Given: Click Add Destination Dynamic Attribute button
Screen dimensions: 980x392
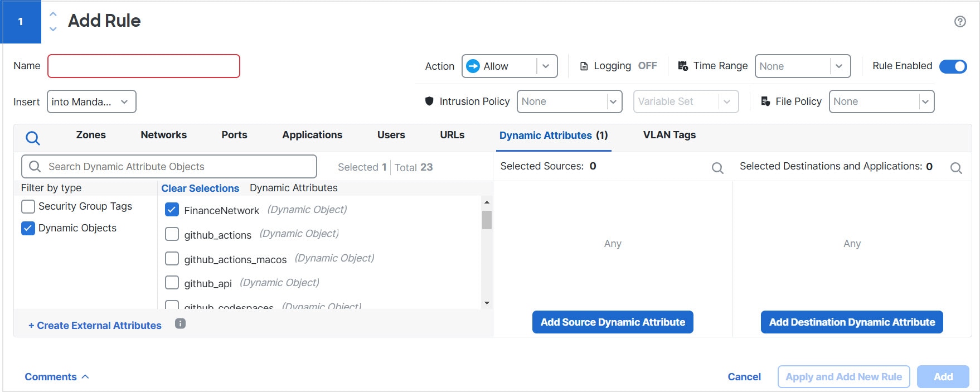Looking at the screenshot, I should point(852,322).
